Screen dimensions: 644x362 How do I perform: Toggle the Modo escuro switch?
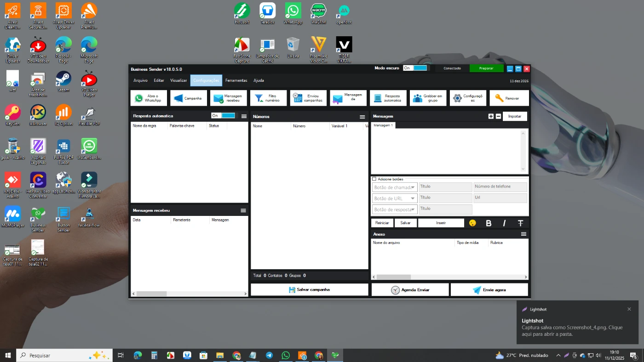pyautogui.click(x=415, y=68)
